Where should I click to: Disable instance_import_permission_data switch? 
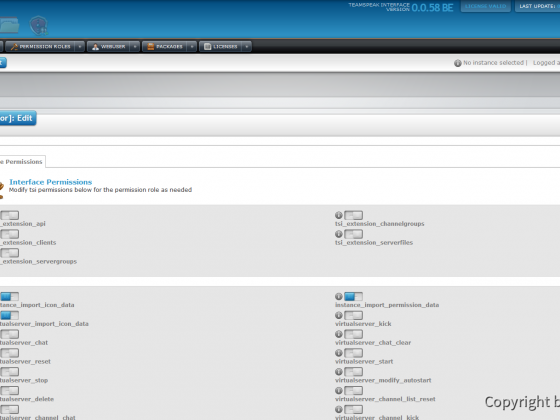point(354,296)
